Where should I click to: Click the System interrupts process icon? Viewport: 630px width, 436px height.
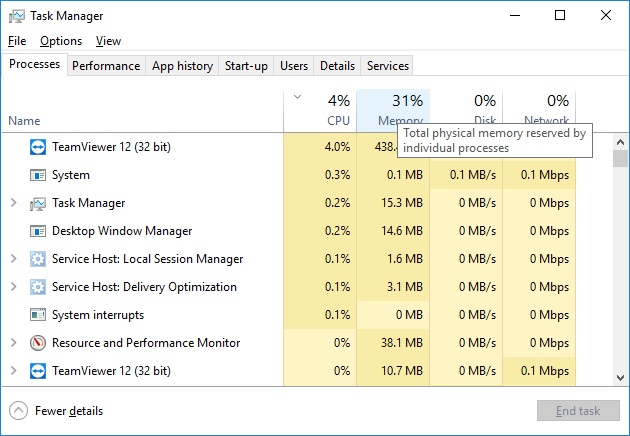38,315
